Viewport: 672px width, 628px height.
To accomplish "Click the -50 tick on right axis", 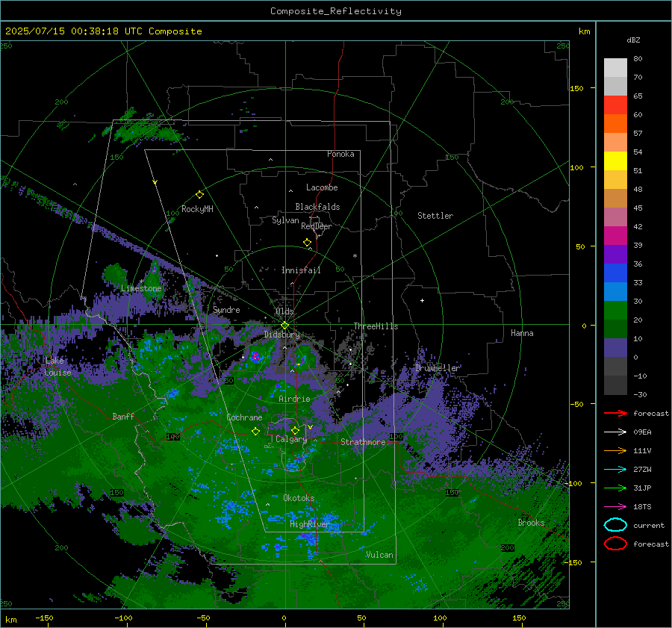I will click(577, 404).
